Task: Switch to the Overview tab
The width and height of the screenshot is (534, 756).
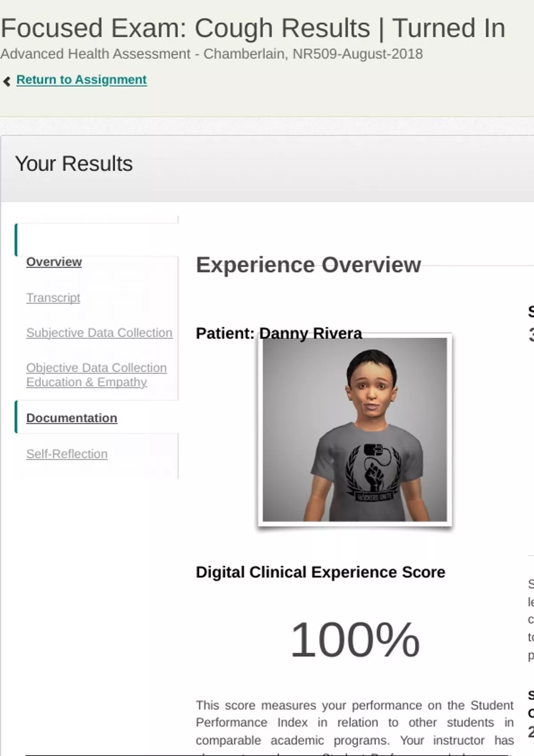Action: (x=54, y=262)
